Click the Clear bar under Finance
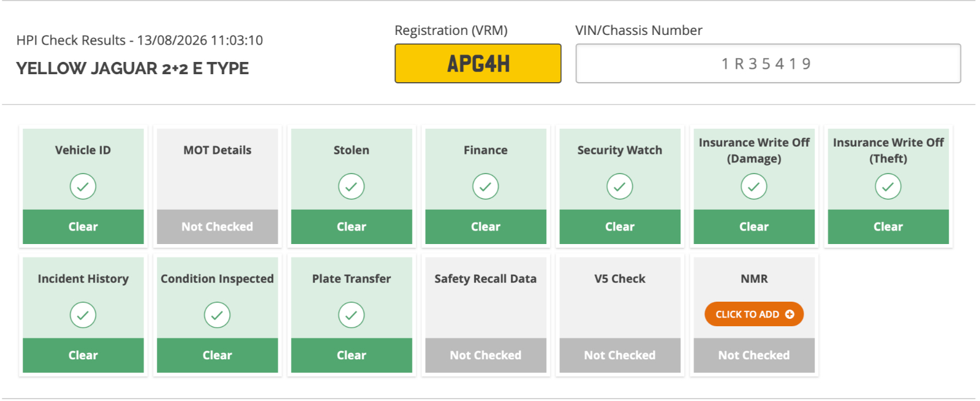 [486, 227]
